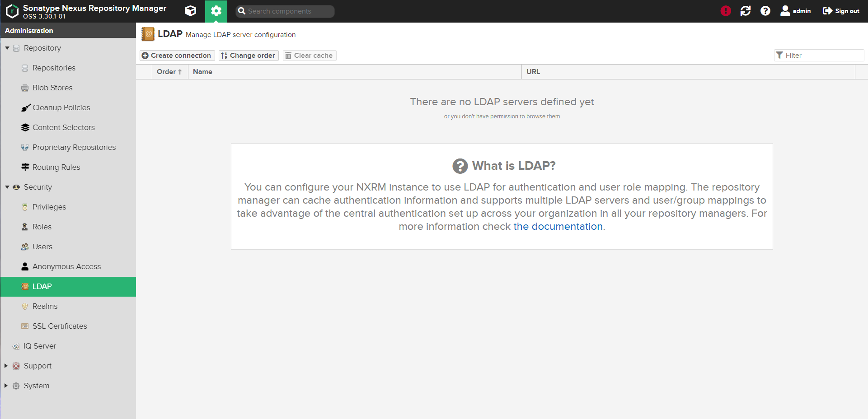Collapse the Security tree section
This screenshot has width=868, height=419.
point(7,187)
